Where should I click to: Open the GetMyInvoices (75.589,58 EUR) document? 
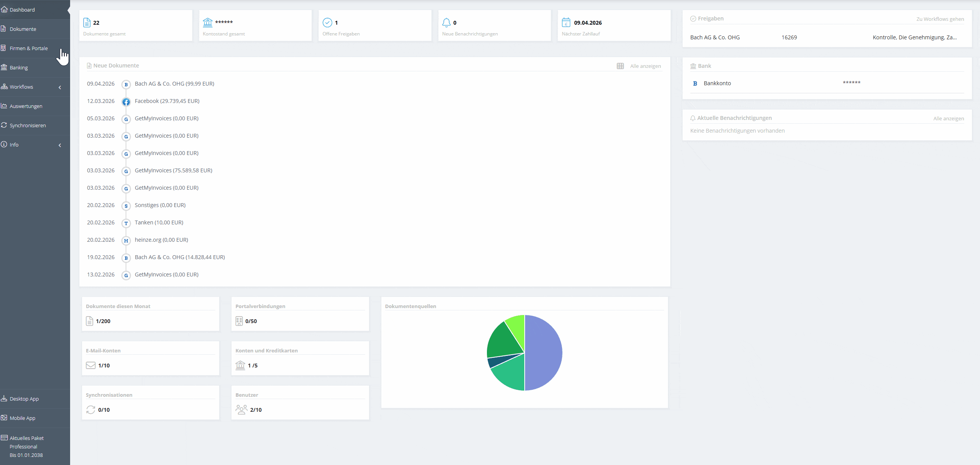[173, 170]
